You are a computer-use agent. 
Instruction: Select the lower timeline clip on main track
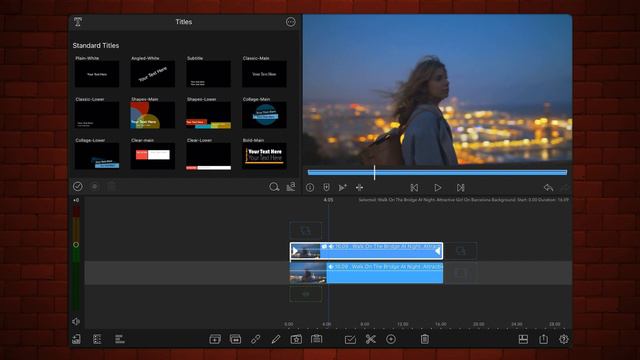[366, 273]
